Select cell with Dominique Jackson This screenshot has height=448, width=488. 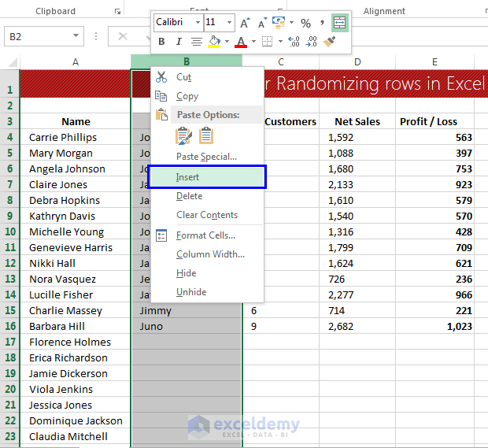76,421
